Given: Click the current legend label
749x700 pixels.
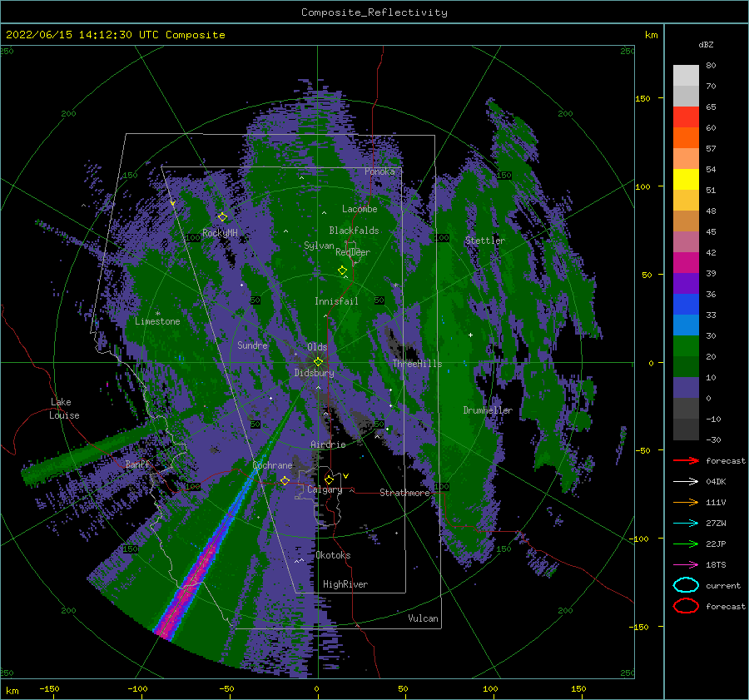Looking at the screenshot, I should pyautogui.click(x=722, y=586).
